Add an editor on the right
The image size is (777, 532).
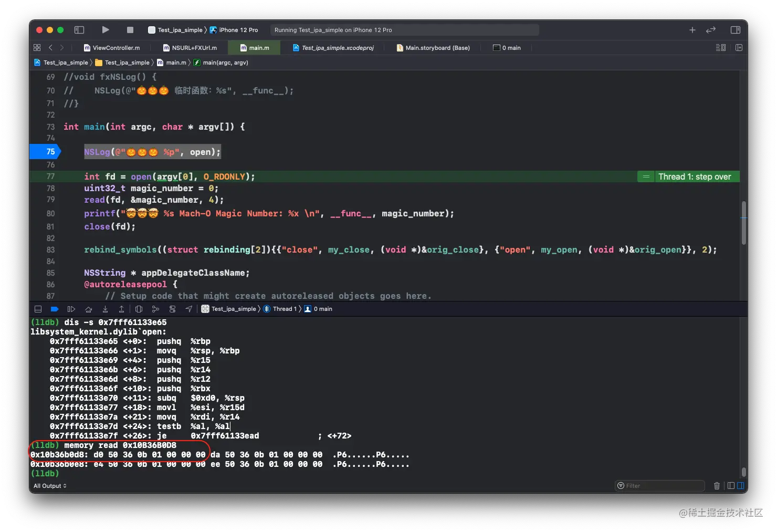739,47
